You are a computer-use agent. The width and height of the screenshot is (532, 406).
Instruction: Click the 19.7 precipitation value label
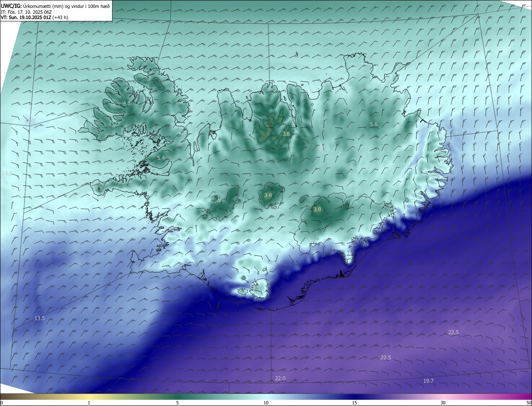coord(429,381)
